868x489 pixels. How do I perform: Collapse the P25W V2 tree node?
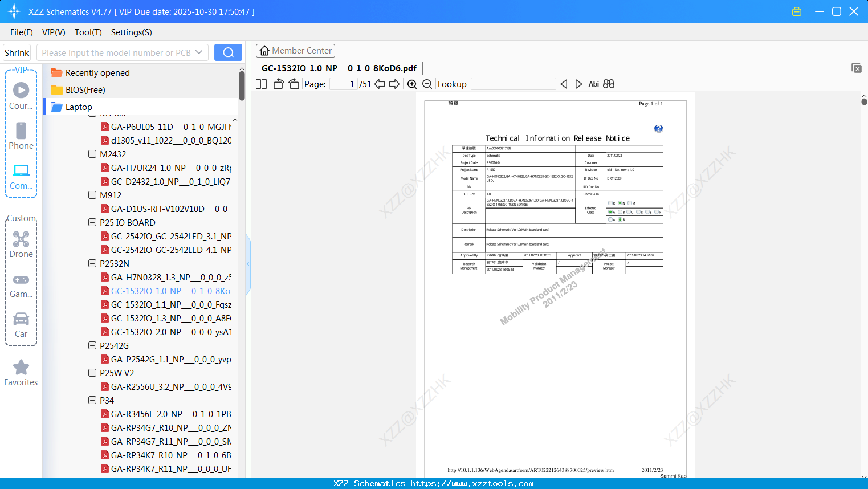coord(92,373)
